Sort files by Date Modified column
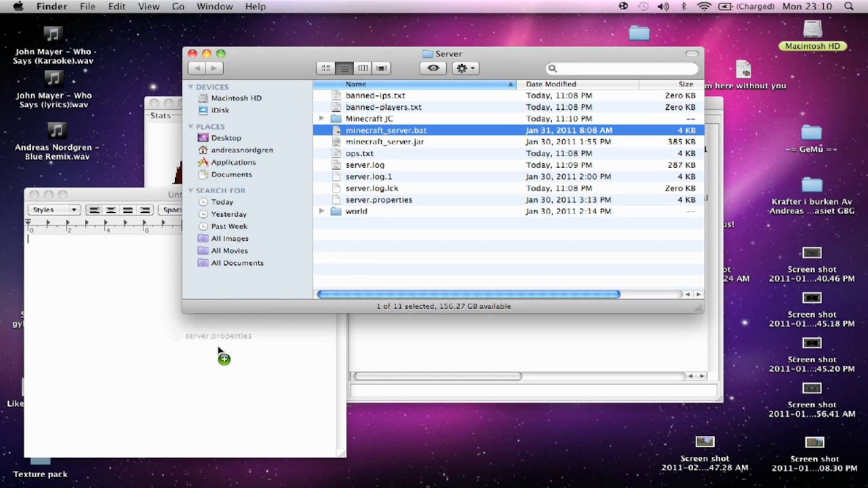Image resolution: width=868 pixels, height=488 pixels. 578,84
